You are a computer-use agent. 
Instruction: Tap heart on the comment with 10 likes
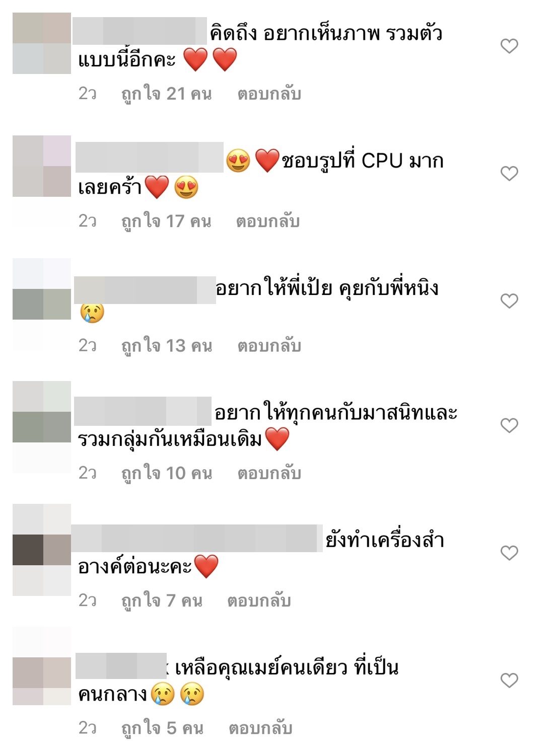tap(509, 426)
